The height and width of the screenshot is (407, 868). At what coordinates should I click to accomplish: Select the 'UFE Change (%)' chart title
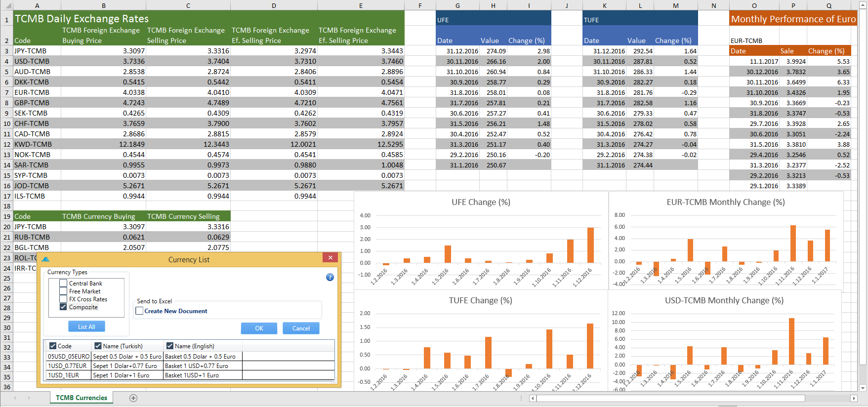[x=481, y=202]
